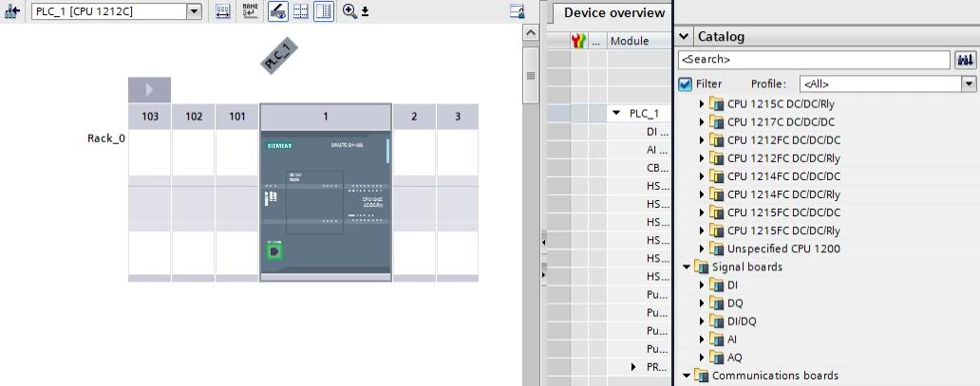Click the show address labels toolbar icon

pos(223,11)
